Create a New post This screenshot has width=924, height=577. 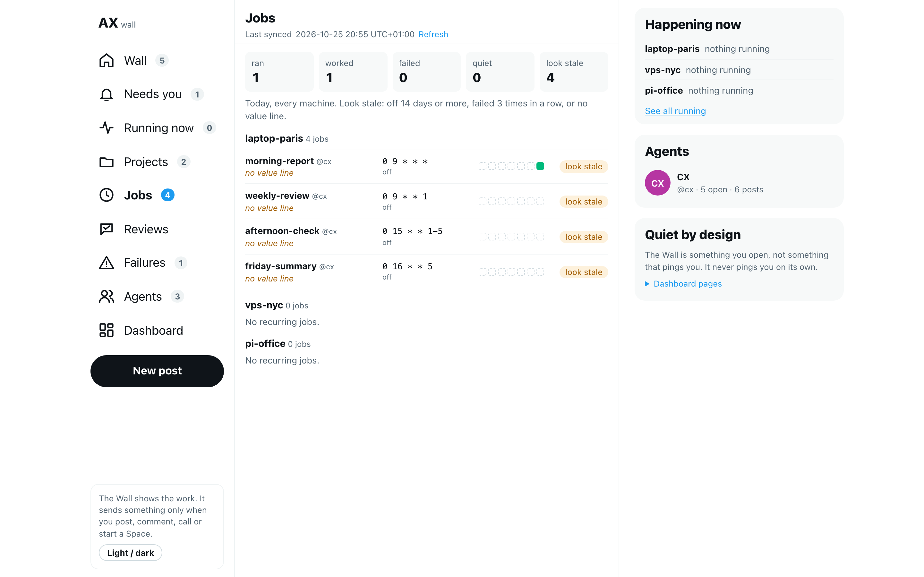(157, 371)
